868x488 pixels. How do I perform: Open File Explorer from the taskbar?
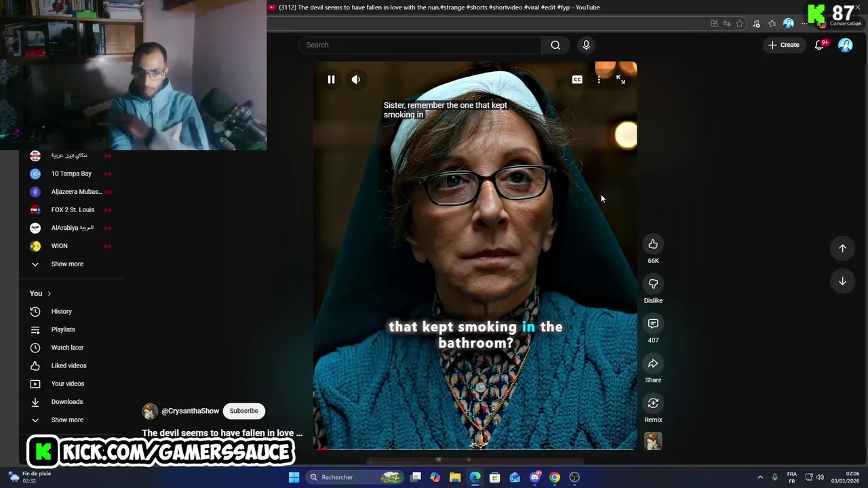pyautogui.click(x=455, y=477)
